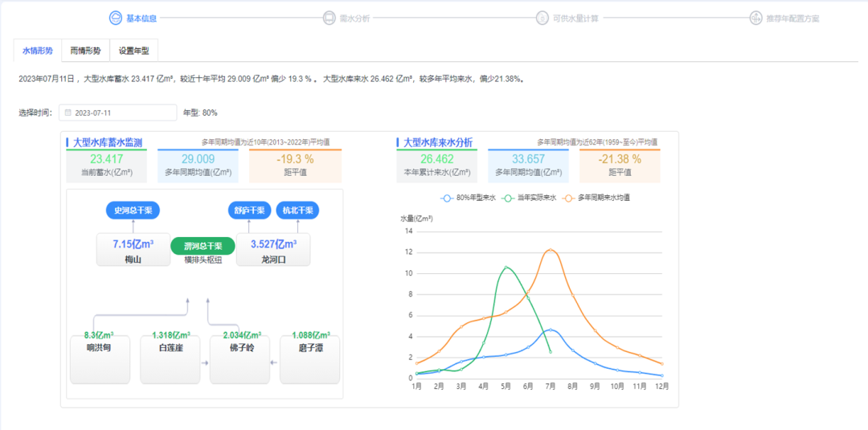Click the 需水分析 step icon
The height and width of the screenshot is (430, 868).
[329, 18]
